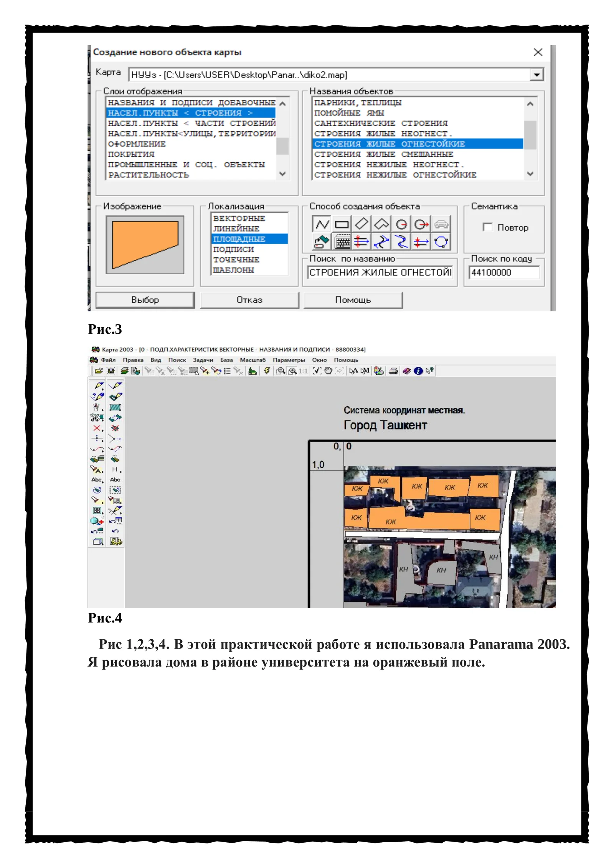Select object СТРОЕНИЯ ЖИЛЫЕ ОГНЕСТОЙКИЕ
614x868 pixels.
418,144
